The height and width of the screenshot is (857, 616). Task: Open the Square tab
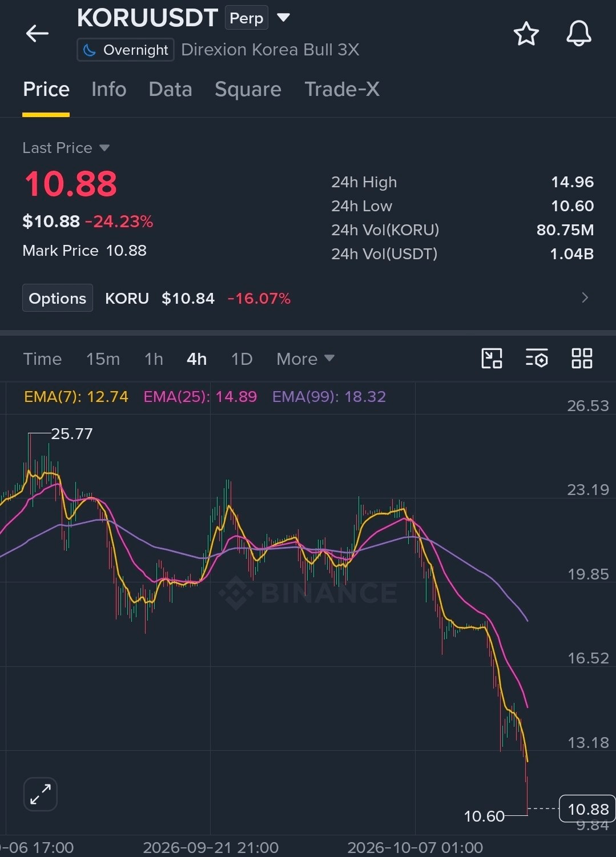pos(248,90)
